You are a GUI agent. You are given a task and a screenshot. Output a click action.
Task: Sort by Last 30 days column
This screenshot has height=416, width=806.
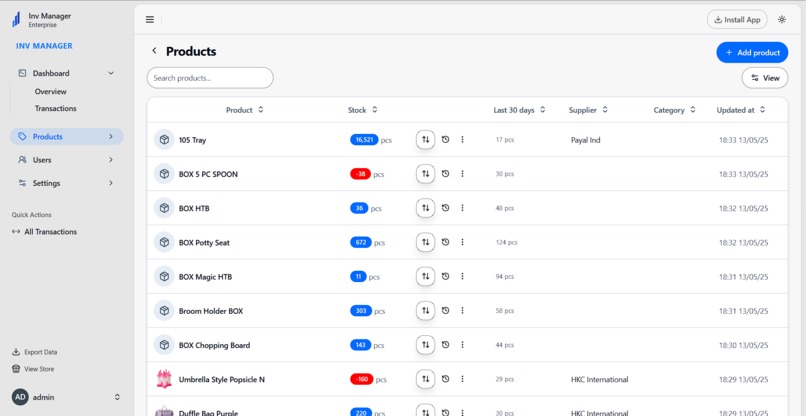tap(519, 110)
